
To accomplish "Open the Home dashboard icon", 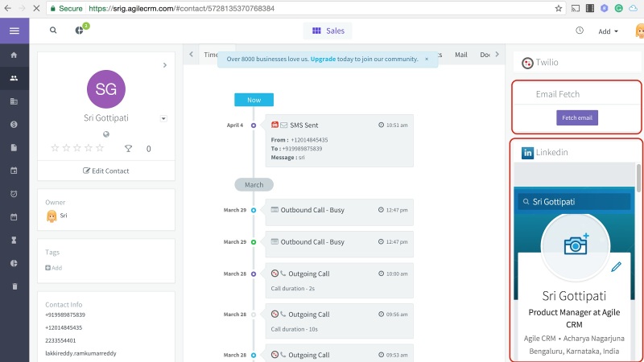I will [x=14, y=55].
